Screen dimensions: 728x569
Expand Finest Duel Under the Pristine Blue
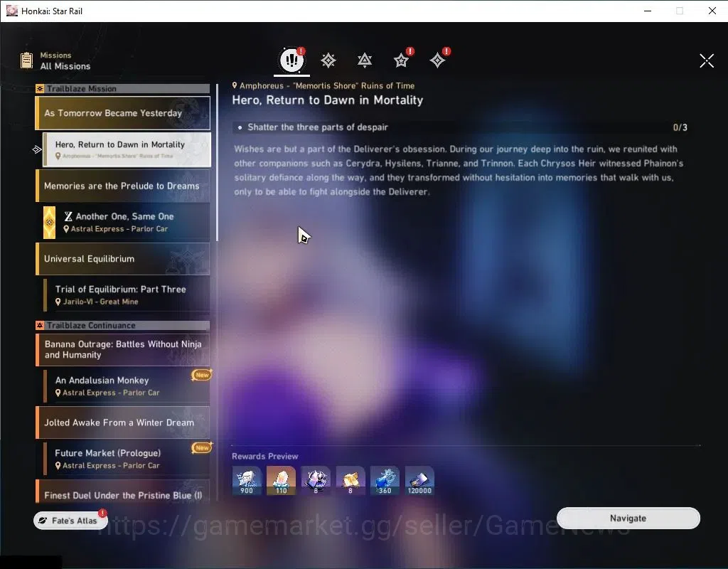point(122,492)
